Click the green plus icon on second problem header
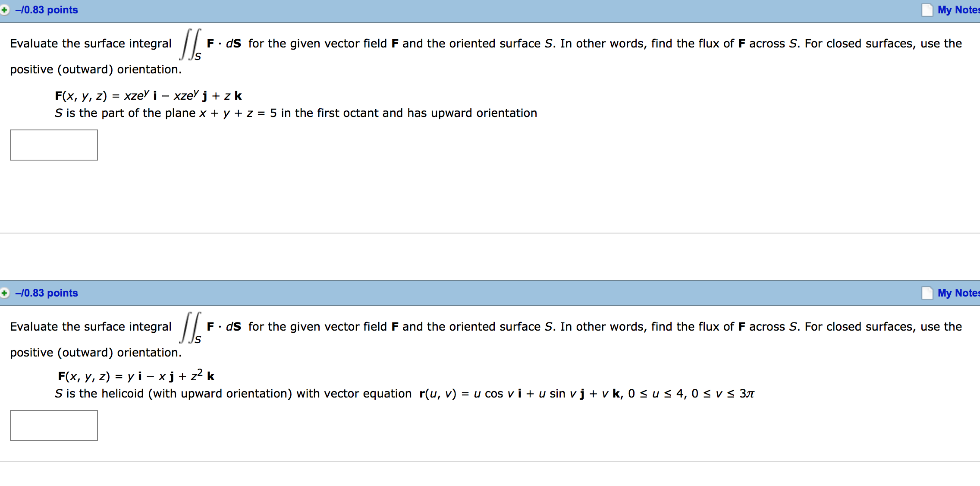This screenshot has width=980, height=486. coord(4,293)
